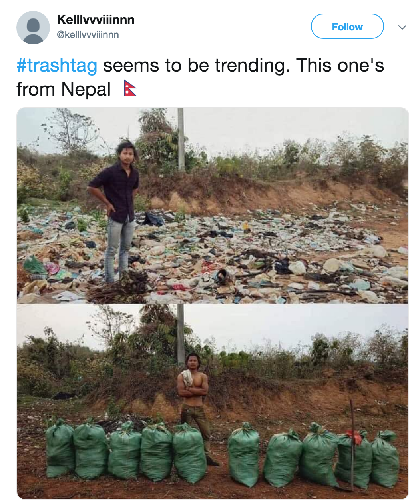The width and height of the screenshot is (420, 504).
Task: Click the leftmost green sack
Action: point(60,448)
